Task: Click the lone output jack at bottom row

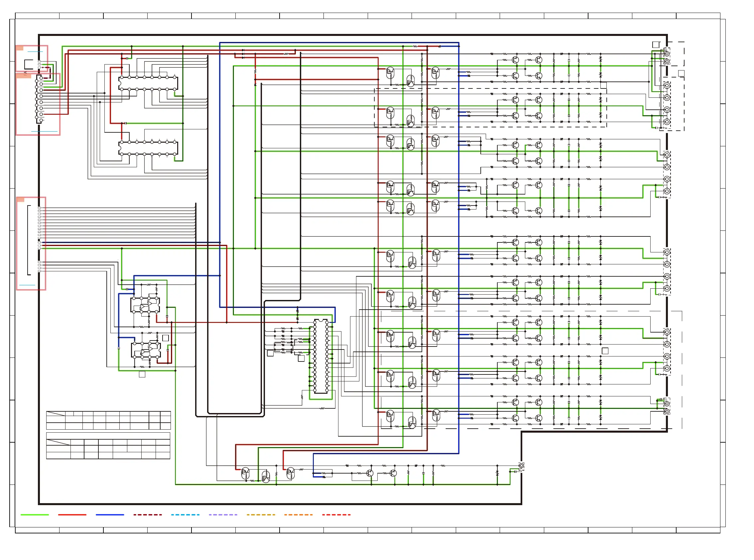Action: tap(521, 466)
